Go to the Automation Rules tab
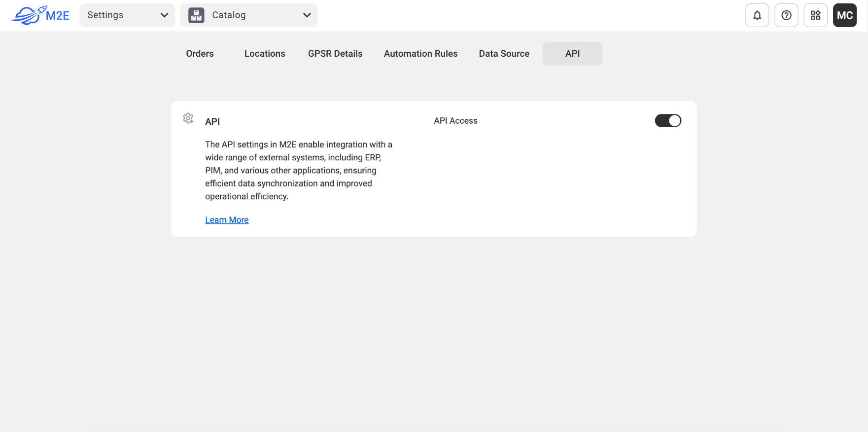The height and width of the screenshot is (432, 868). coord(420,54)
